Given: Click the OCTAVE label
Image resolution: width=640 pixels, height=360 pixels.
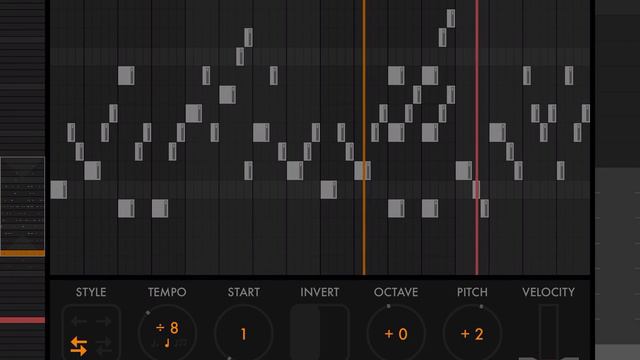Looking at the screenshot, I should point(396,292).
